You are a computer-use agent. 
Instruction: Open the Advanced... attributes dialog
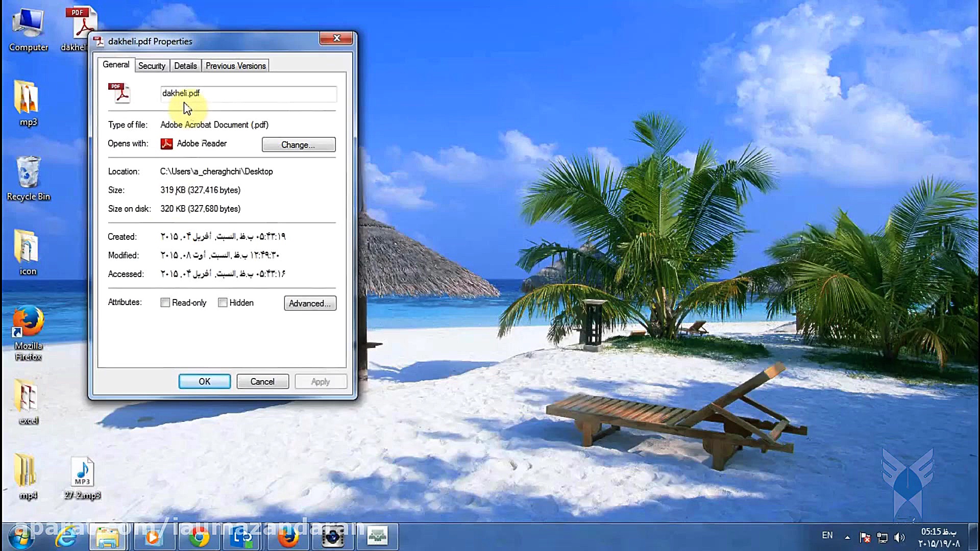tap(309, 303)
